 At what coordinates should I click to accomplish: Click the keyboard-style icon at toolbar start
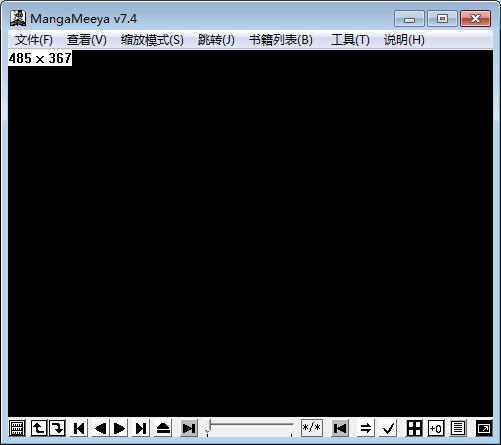click(17, 428)
